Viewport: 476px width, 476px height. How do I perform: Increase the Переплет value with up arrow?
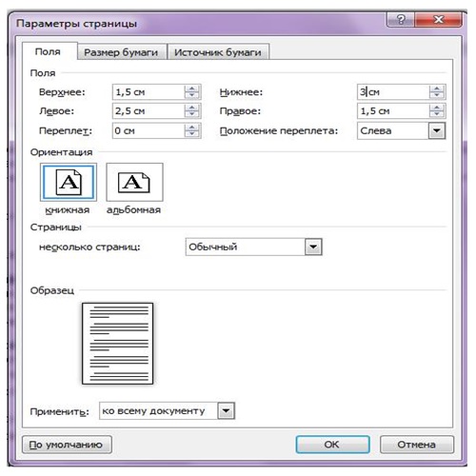[191, 127]
